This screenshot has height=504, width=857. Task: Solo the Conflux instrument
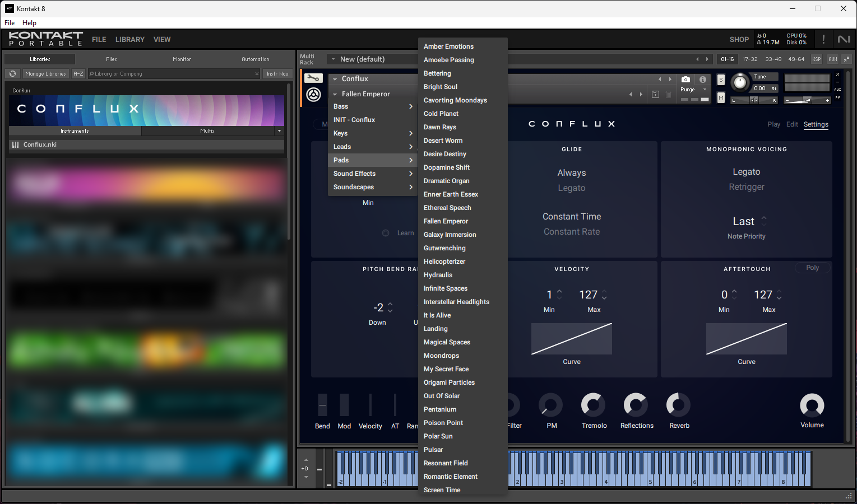(721, 80)
